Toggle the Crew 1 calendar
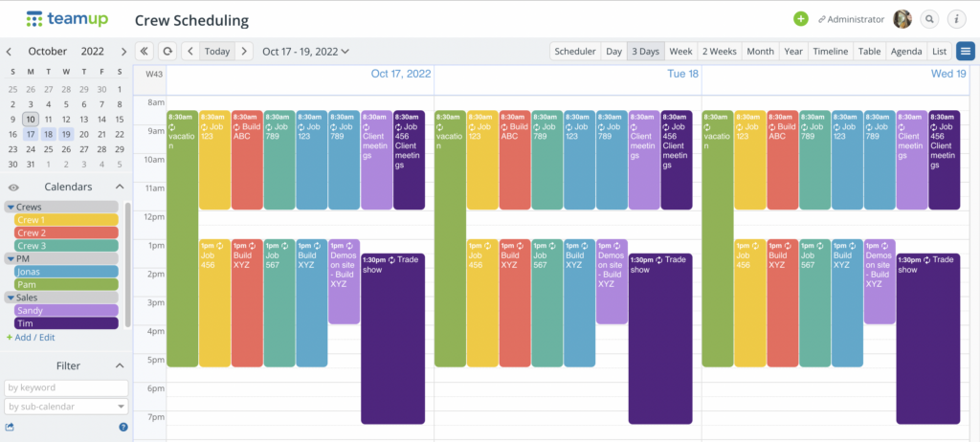980x442 pixels. [66, 220]
